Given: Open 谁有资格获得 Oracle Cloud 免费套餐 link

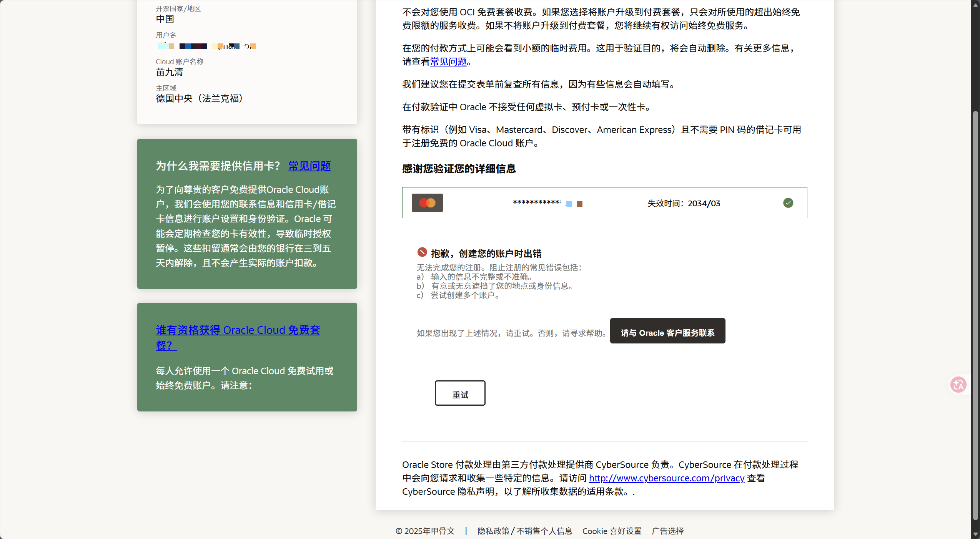Looking at the screenshot, I should click(238, 338).
